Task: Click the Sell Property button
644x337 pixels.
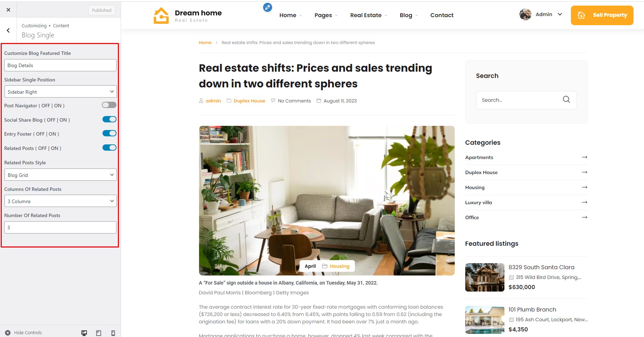Action: pos(602,15)
